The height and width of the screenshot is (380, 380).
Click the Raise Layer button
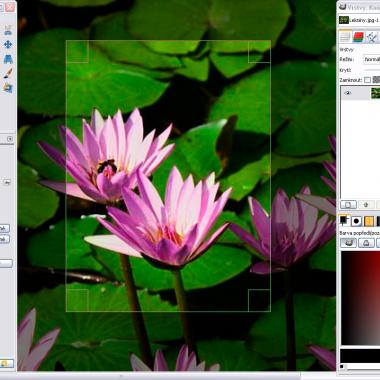(x=366, y=204)
